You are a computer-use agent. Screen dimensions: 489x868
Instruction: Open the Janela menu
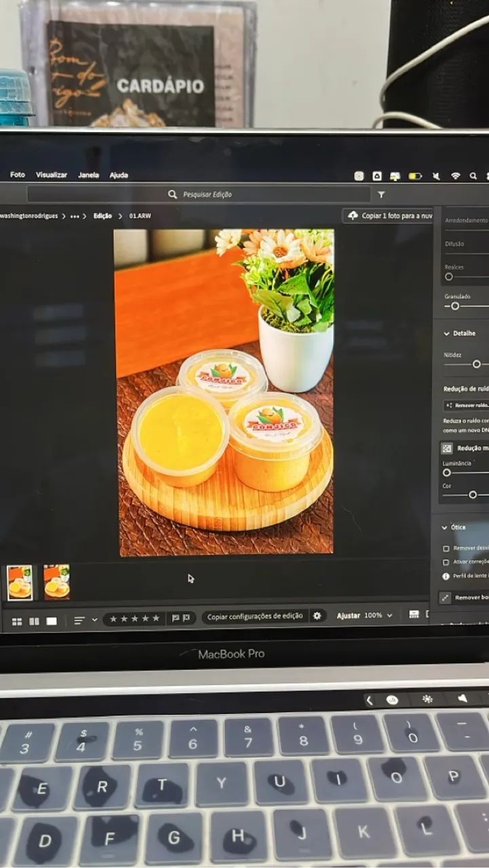[x=89, y=175]
